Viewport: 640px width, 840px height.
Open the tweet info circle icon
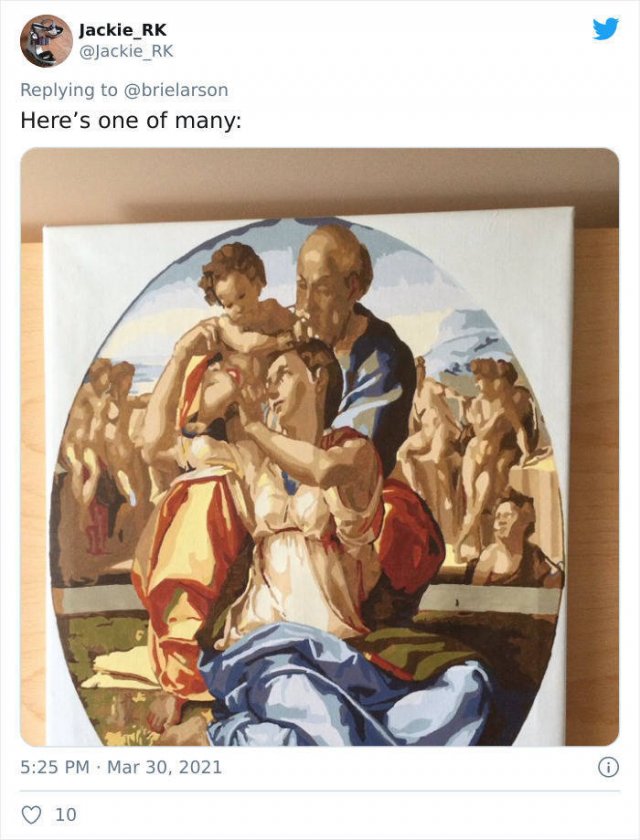pyautogui.click(x=608, y=768)
